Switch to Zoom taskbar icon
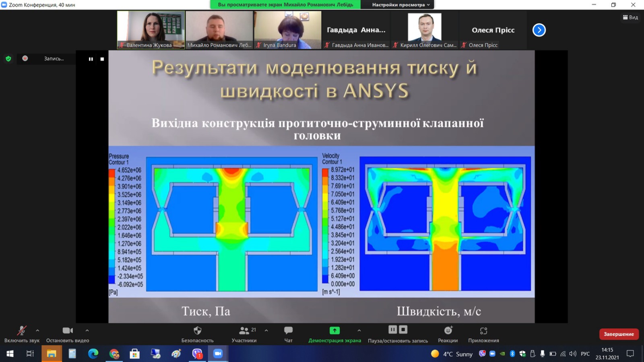The height and width of the screenshot is (362, 644). [x=218, y=354]
